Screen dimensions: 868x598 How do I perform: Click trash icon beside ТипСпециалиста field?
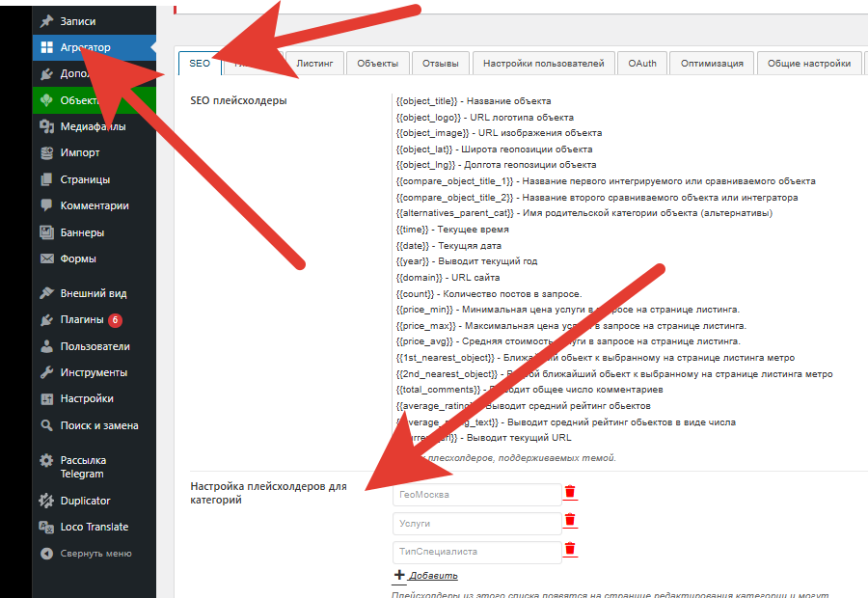coord(570,550)
